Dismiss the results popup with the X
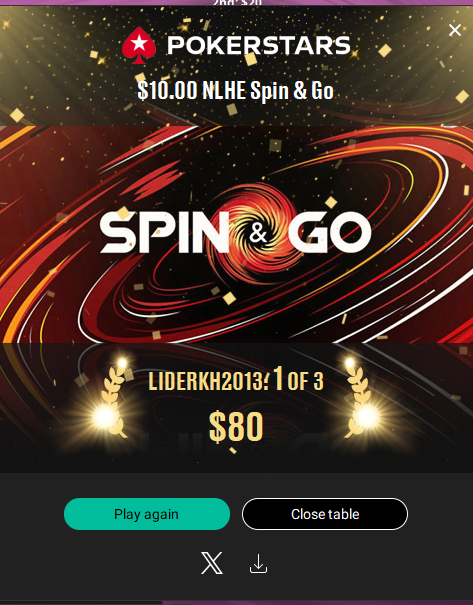 coord(455,30)
